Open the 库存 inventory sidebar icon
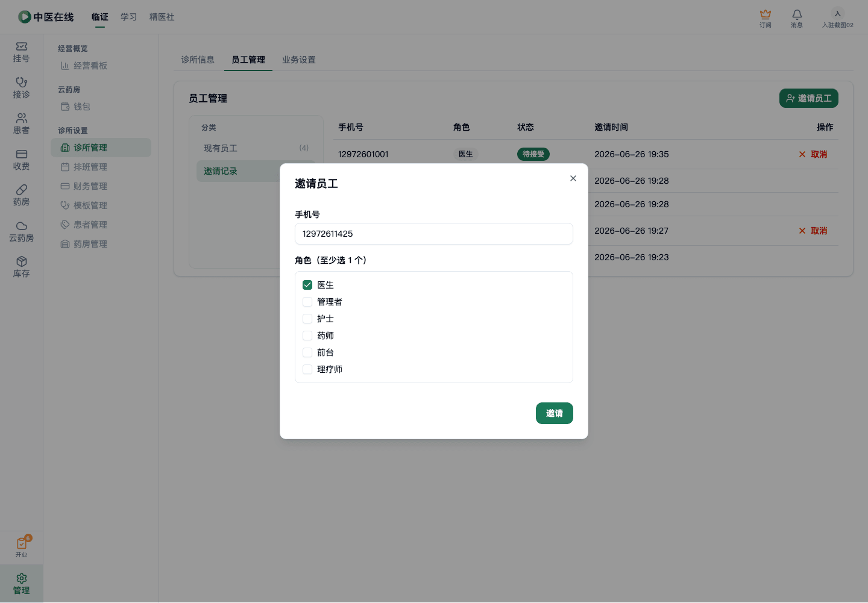Viewport: 868px width, 603px height. click(x=21, y=267)
